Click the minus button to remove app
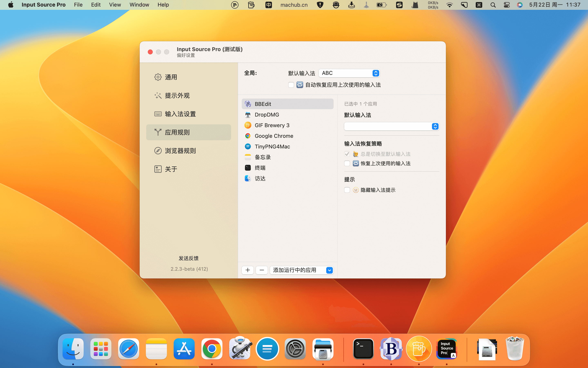This screenshot has height=368, width=588. click(x=262, y=270)
